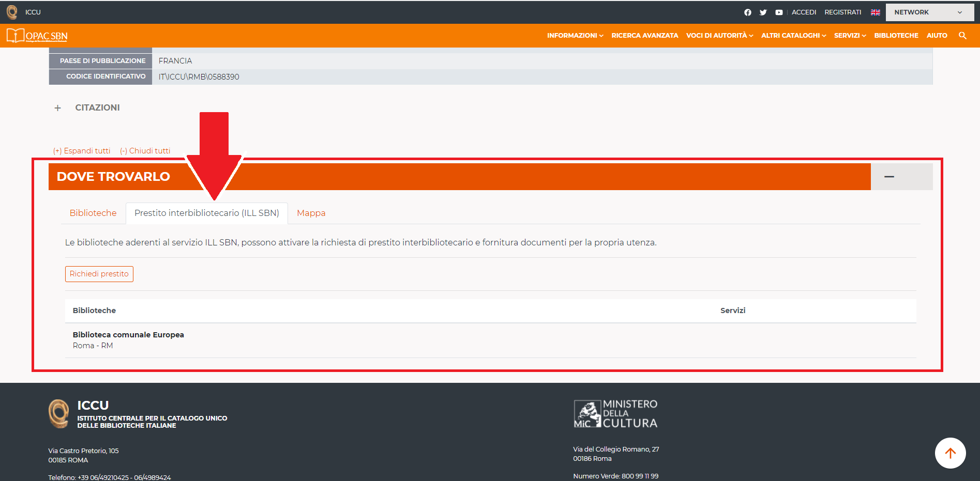Switch to the Mappa tab
This screenshot has width=980, height=481.
(x=311, y=213)
